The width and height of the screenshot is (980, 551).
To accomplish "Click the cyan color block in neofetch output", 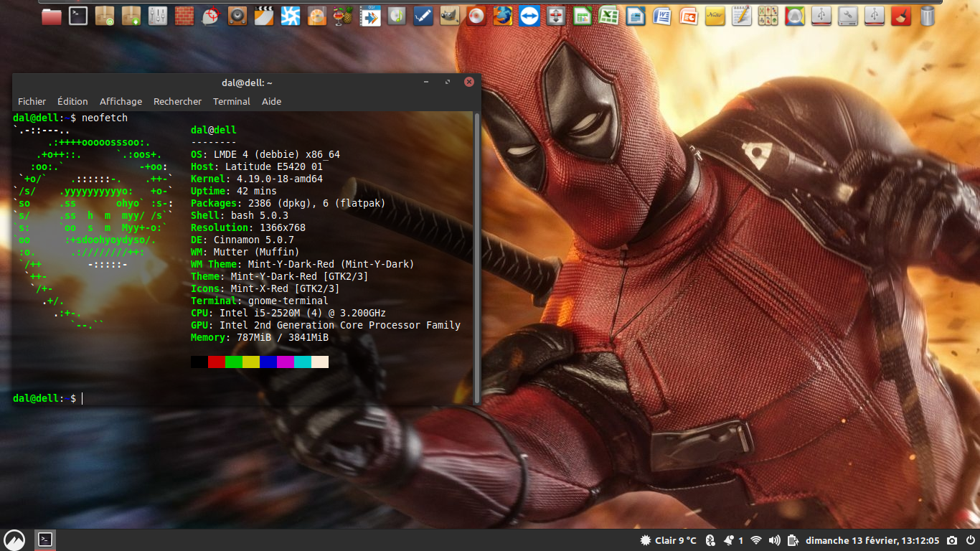I will tap(303, 362).
